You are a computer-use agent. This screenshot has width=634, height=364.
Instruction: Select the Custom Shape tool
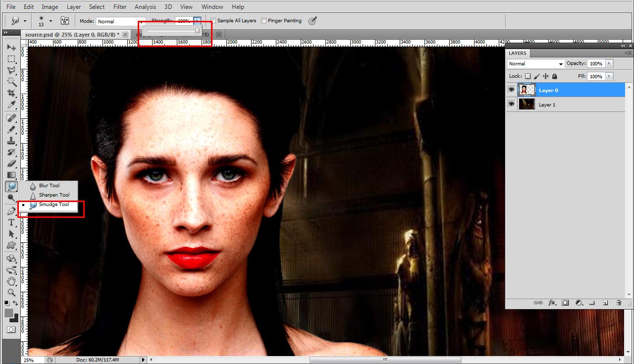(11, 245)
